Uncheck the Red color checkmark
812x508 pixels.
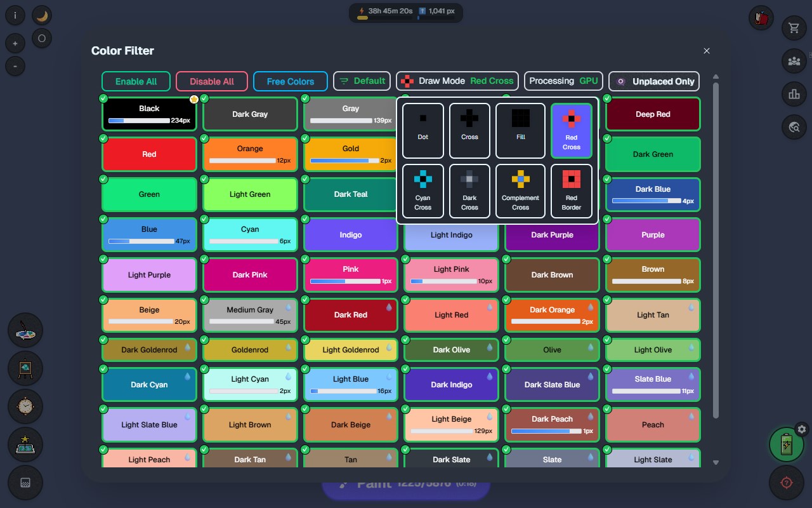pos(103,138)
